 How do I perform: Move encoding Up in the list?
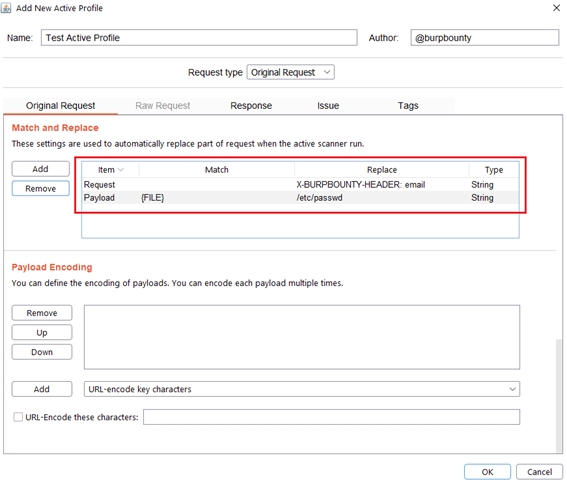tap(42, 332)
